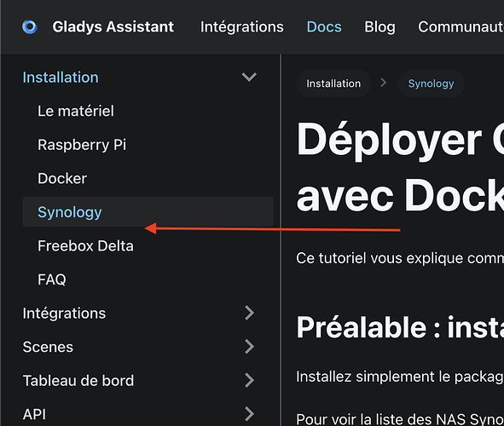The image size is (504, 426).
Task: Click the Synology breadcrumb
Action: pos(431,83)
